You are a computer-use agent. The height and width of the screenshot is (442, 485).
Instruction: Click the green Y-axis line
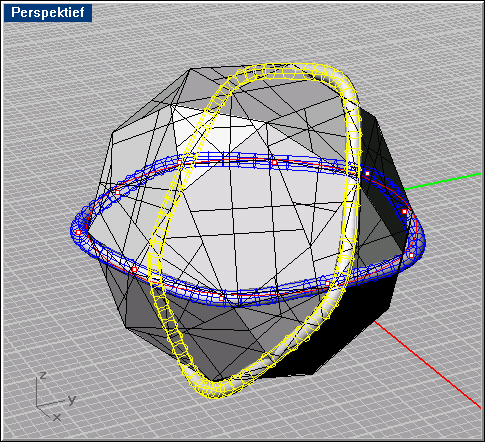point(443,181)
